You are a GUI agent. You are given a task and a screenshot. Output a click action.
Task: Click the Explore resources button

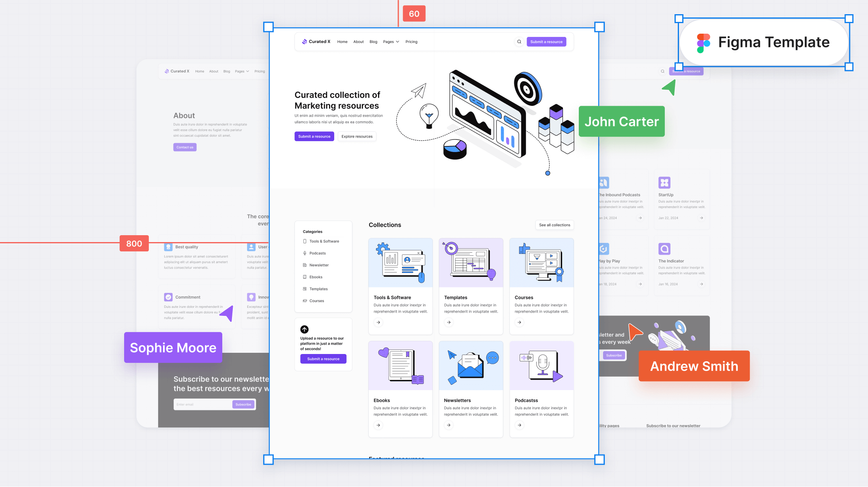357,137
